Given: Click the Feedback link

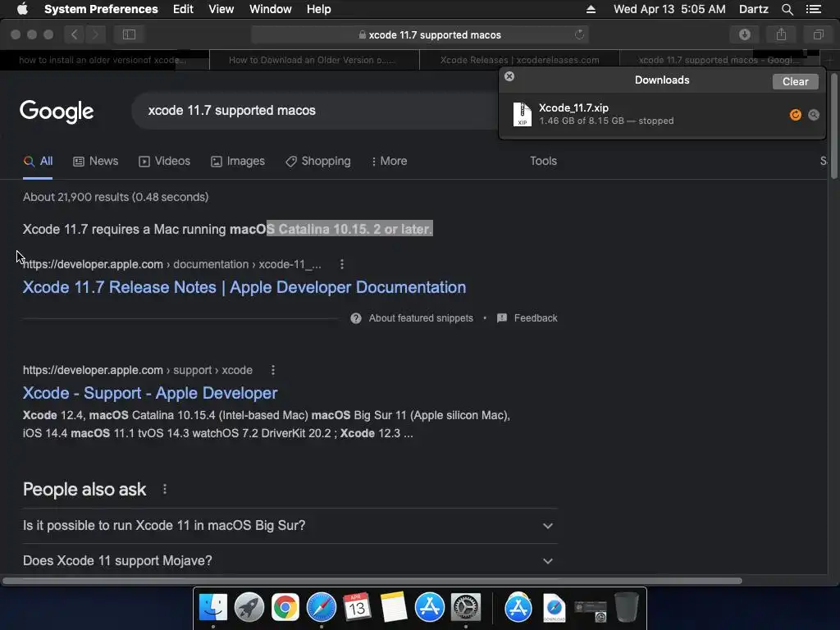Looking at the screenshot, I should point(527,318).
